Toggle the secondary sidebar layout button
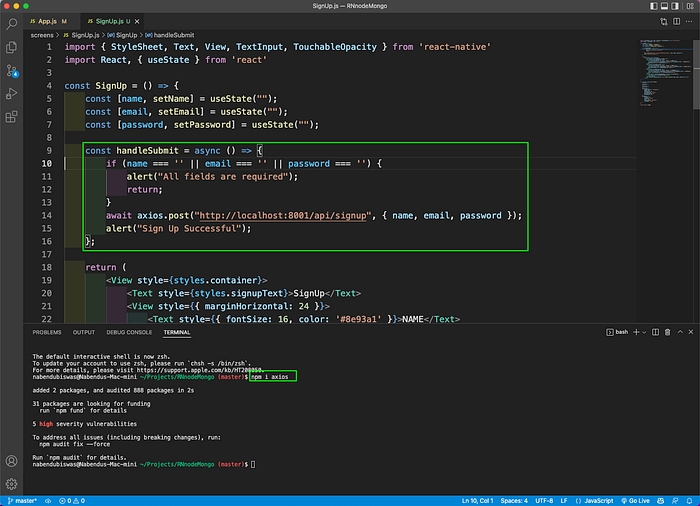This screenshot has height=506, width=700. pos(675,6)
